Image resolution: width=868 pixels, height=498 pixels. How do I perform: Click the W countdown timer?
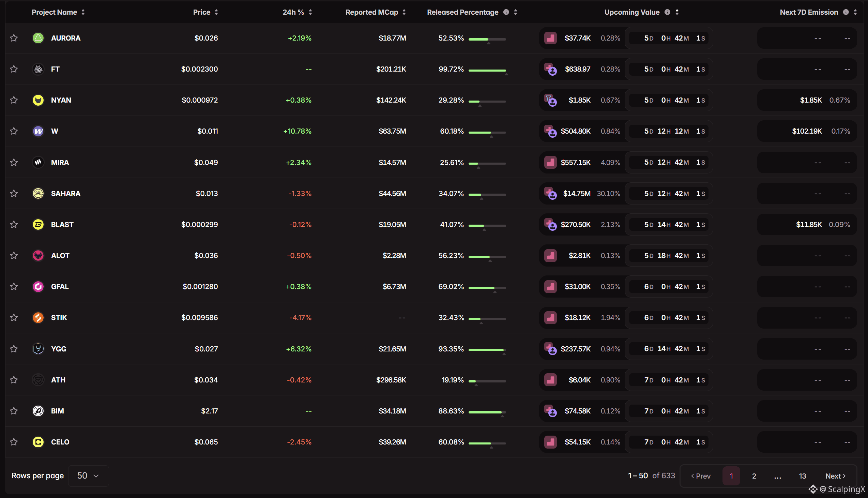669,131
